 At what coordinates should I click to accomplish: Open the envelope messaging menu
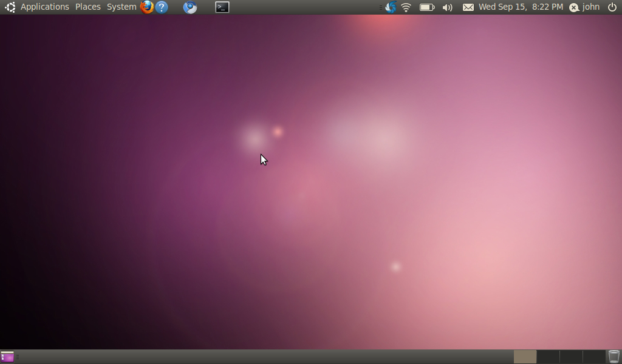click(x=468, y=7)
